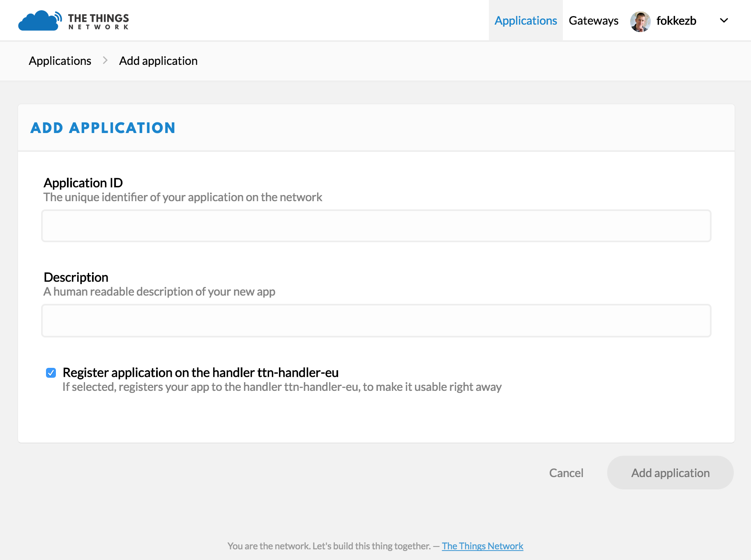Open The Things Network footer link
The height and width of the screenshot is (560, 751).
[482, 546]
